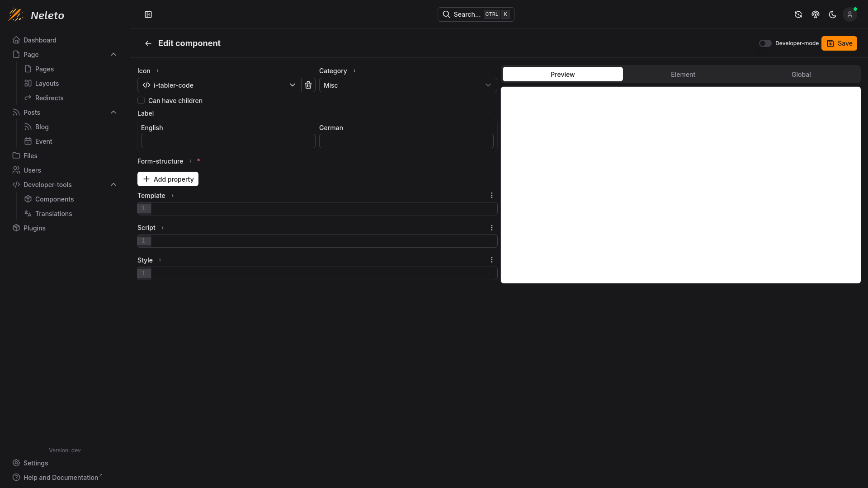Switch to the Element tab
Image resolution: width=868 pixels, height=488 pixels.
[x=683, y=74]
